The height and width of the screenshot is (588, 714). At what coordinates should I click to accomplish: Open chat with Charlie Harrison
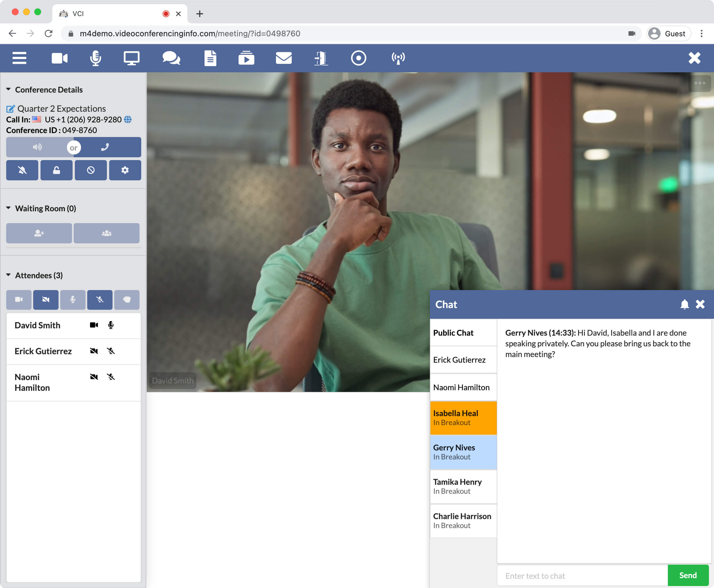[x=463, y=520]
